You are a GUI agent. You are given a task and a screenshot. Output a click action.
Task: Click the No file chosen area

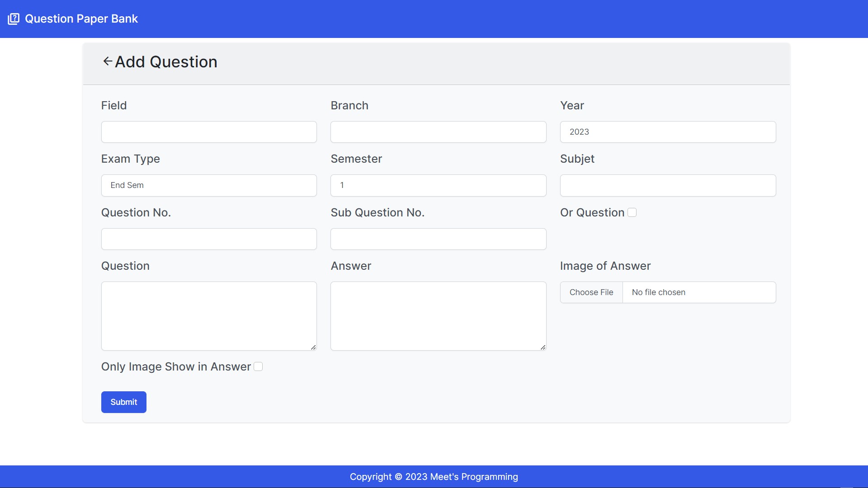[x=698, y=292]
